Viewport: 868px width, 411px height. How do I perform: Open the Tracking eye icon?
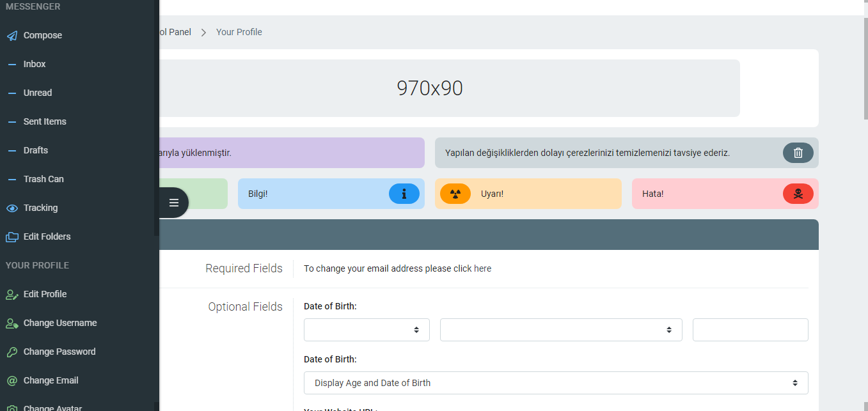point(12,208)
